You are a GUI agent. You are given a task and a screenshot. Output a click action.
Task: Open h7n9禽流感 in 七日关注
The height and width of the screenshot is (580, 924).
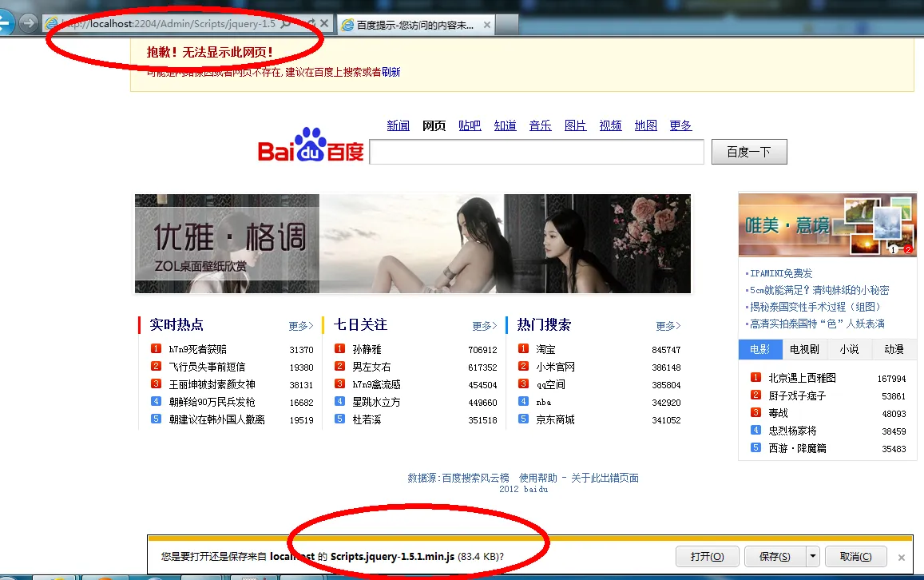pyautogui.click(x=377, y=384)
